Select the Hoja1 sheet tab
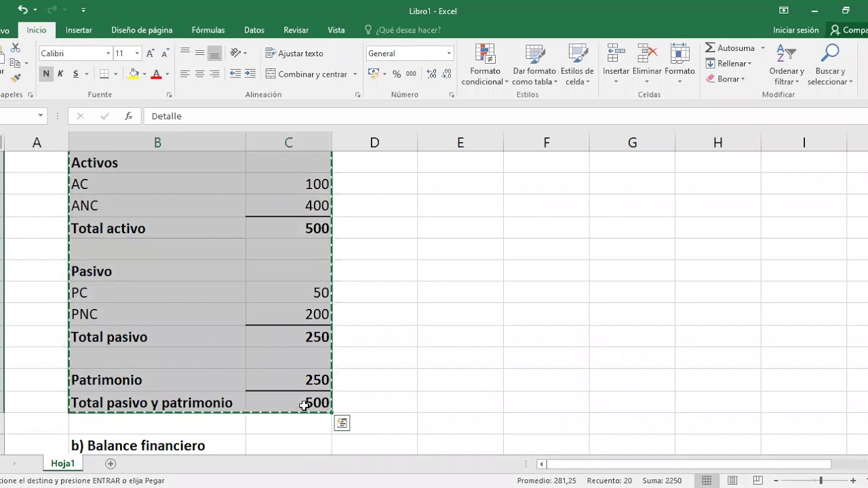This screenshot has height=488, width=868. [x=63, y=464]
